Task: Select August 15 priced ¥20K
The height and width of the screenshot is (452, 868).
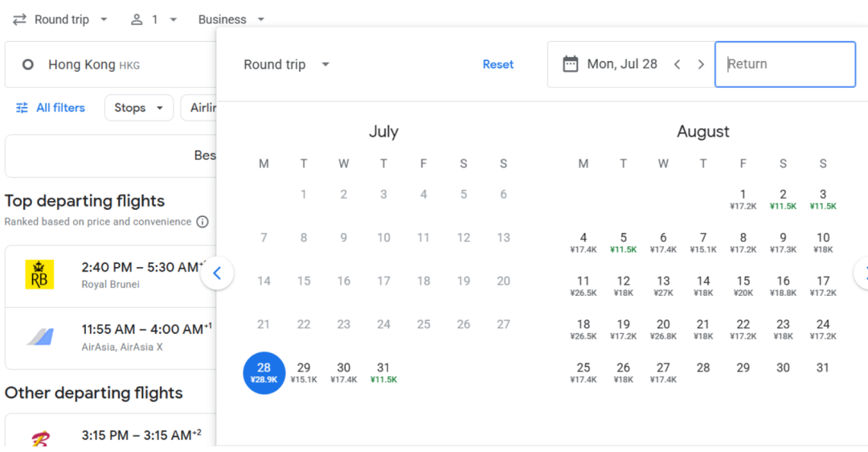Action: coord(743,286)
